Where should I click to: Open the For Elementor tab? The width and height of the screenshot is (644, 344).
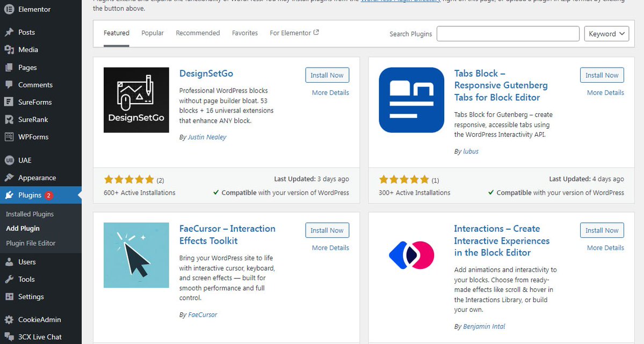[x=294, y=33]
